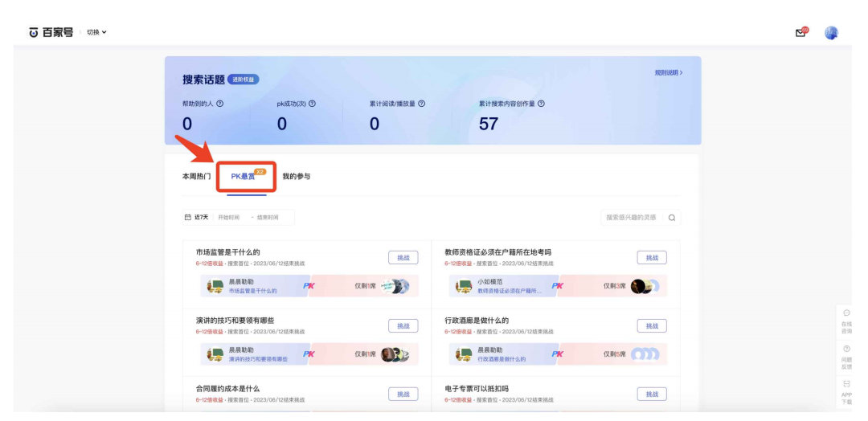Click 挑战 for 行政酒廊是做什么的
This screenshot has height=421, width=868.
[x=651, y=325]
